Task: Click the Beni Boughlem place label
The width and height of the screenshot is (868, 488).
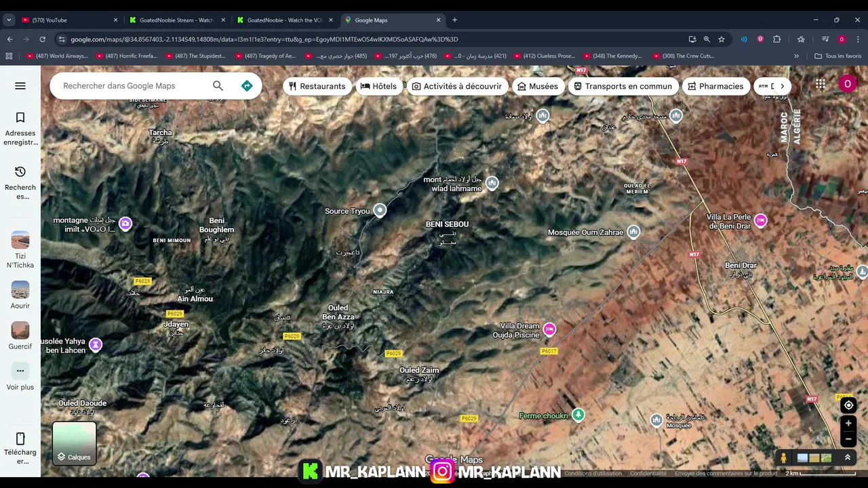Action: pos(216,225)
